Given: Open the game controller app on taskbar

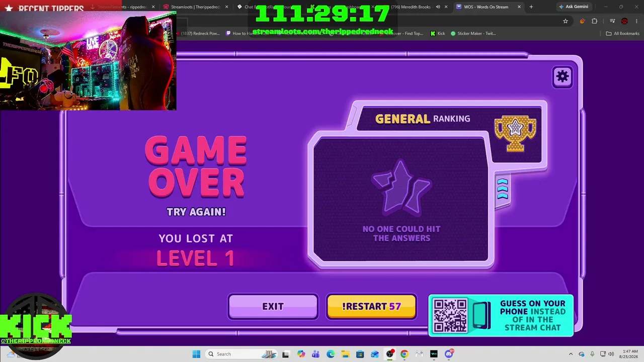Looking at the screenshot, I should tap(419, 354).
